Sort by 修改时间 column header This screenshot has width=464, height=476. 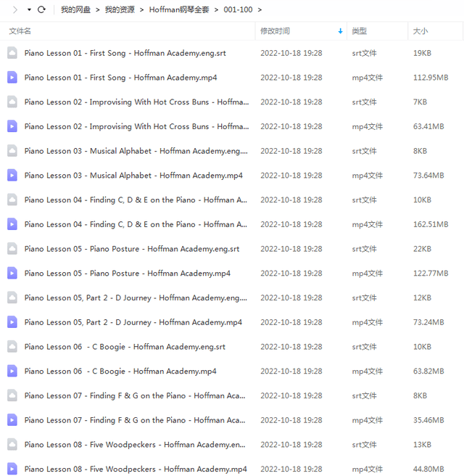point(275,31)
